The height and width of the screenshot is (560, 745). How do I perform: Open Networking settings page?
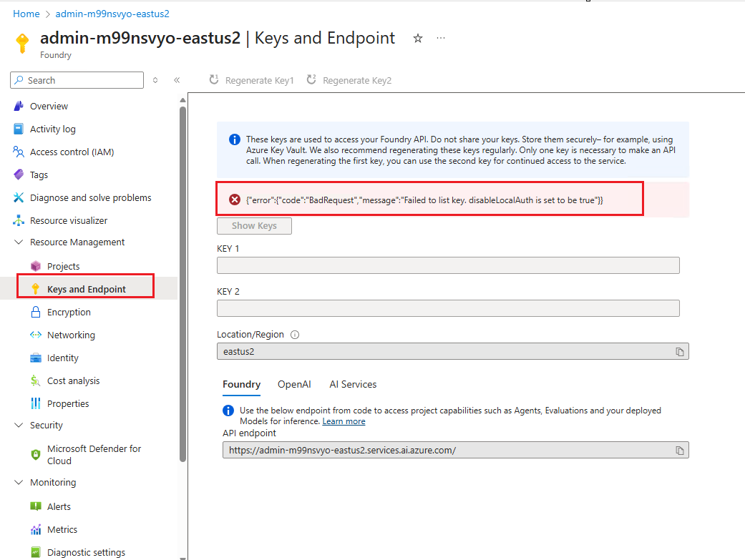(x=71, y=335)
